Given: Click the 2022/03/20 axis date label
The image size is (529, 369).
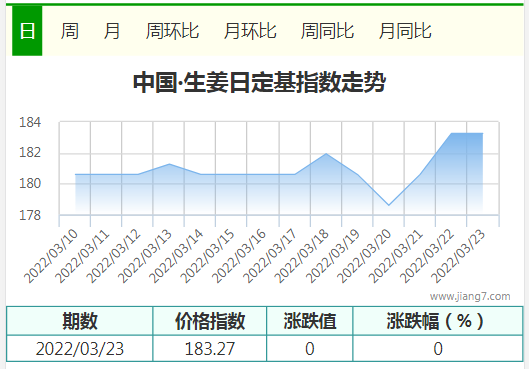Looking at the screenshot, I should coord(364,256).
